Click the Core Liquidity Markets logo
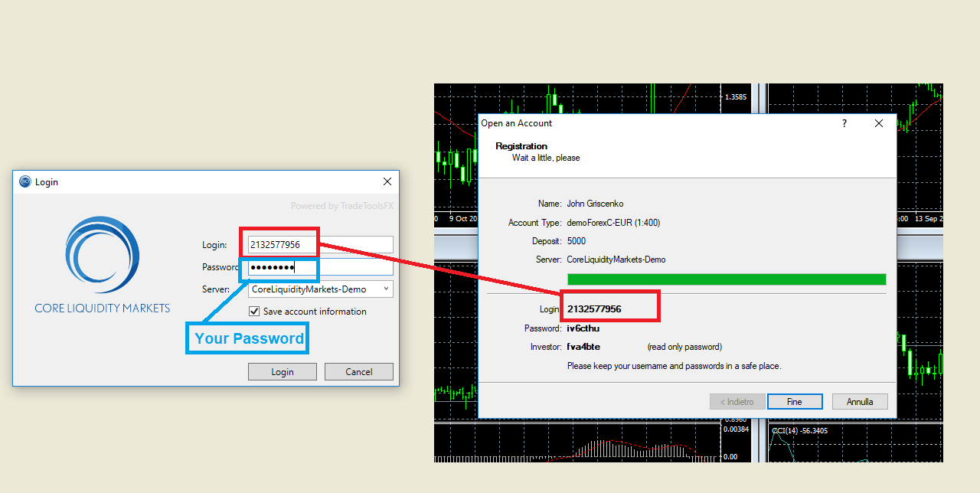Screen dimensions: 980x493 tap(102, 264)
